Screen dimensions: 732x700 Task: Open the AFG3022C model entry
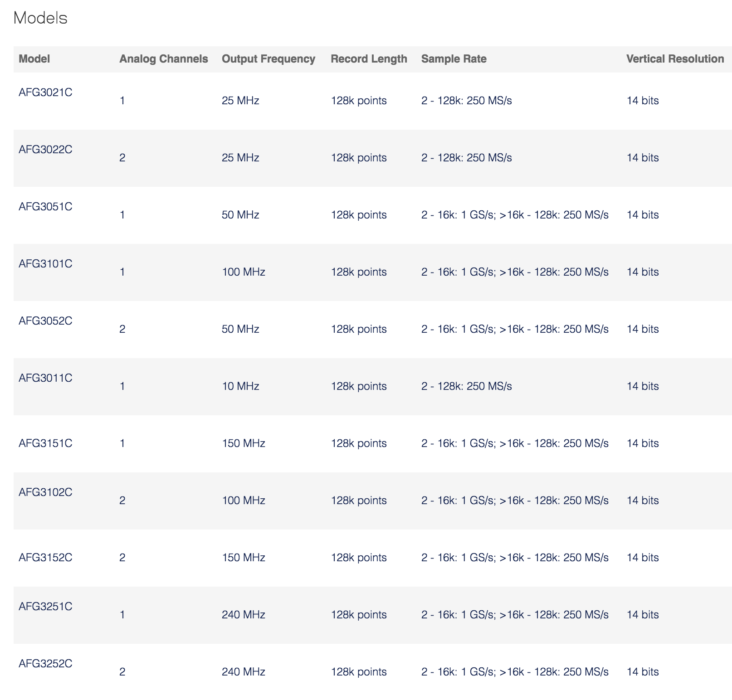click(45, 150)
